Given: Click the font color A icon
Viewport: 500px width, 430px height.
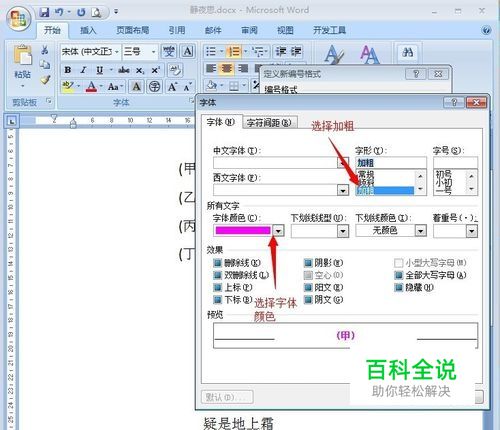Looking at the screenshot, I should pyautogui.click(x=91, y=87).
